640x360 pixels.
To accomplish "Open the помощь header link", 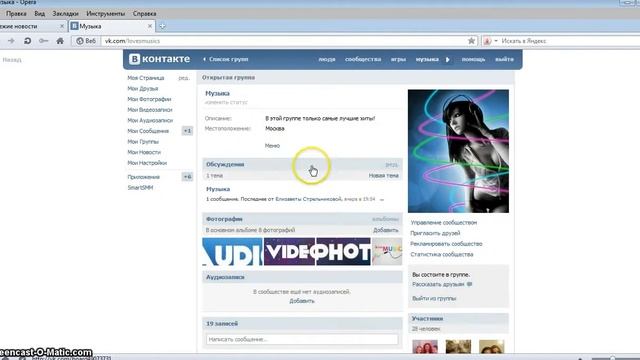I will point(473,59).
